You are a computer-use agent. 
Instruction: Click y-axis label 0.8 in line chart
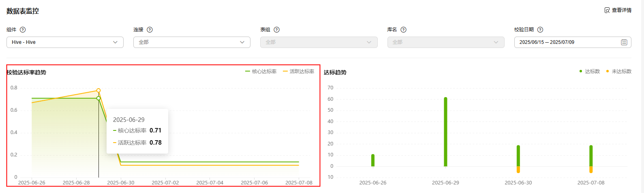(x=14, y=88)
